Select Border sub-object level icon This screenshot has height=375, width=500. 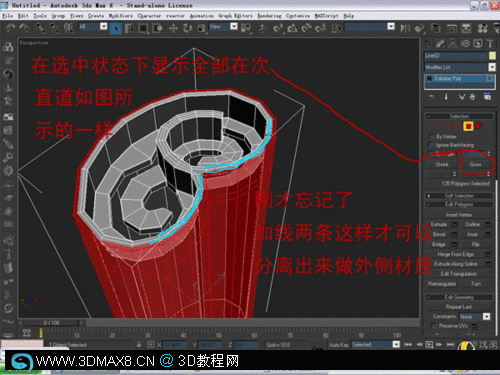tap(458, 126)
